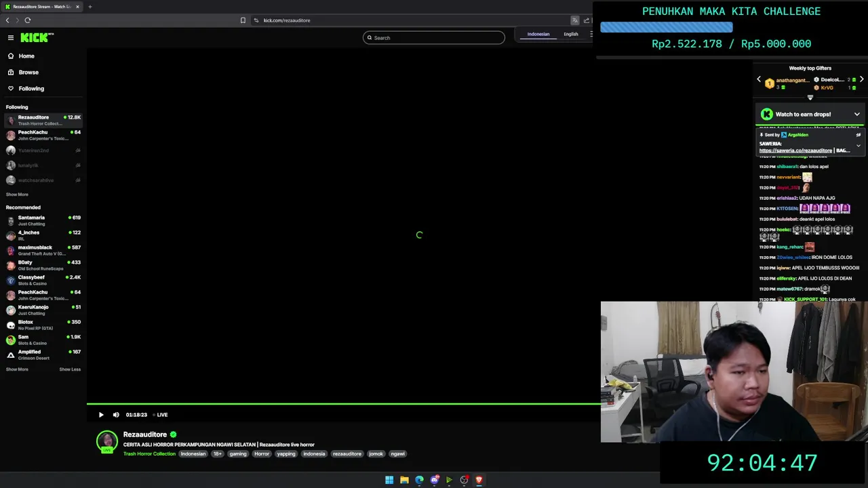Image resolution: width=868 pixels, height=488 pixels.
Task: Open File Explorer from taskbar
Action: click(x=404, y=480)
